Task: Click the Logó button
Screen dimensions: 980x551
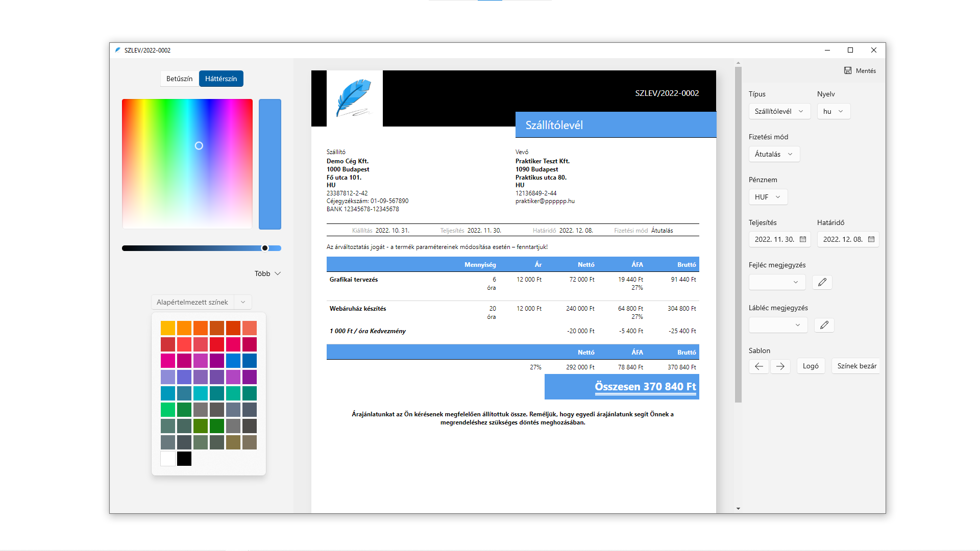Action: 811,366
